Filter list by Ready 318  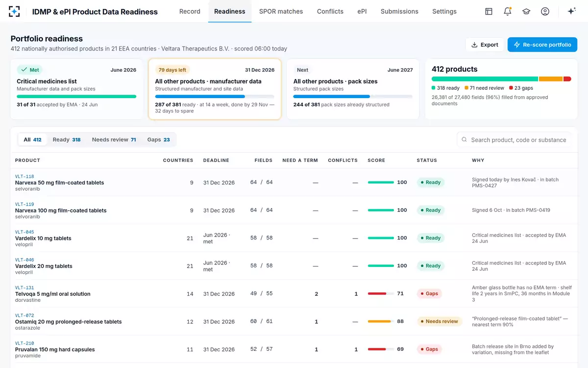(67, 140)
